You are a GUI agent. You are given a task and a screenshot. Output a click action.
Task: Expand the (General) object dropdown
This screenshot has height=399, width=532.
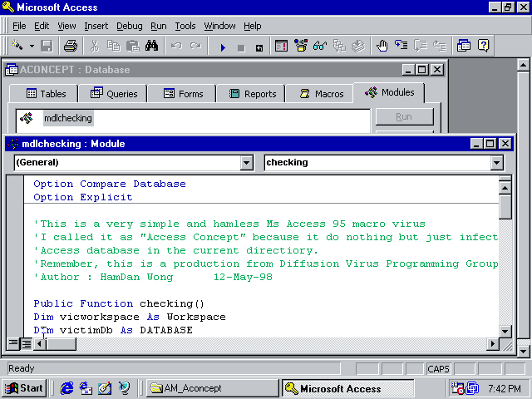[x=247, y=163]
